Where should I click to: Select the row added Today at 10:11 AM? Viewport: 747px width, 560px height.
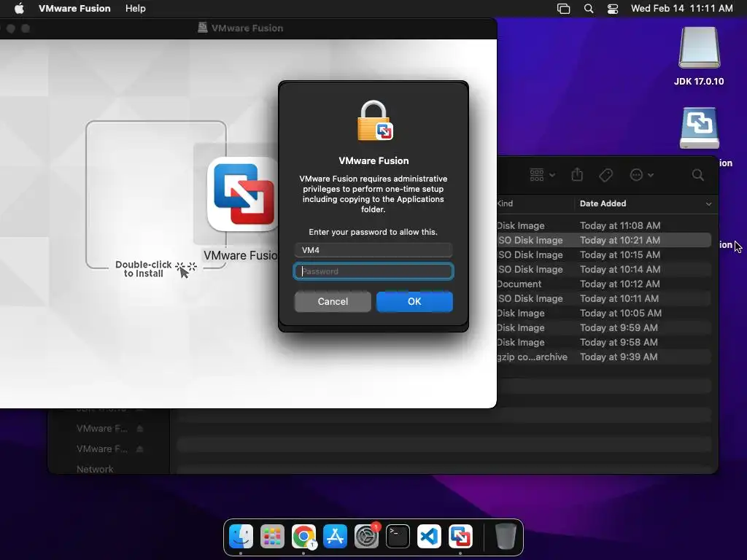click(604, 298)
